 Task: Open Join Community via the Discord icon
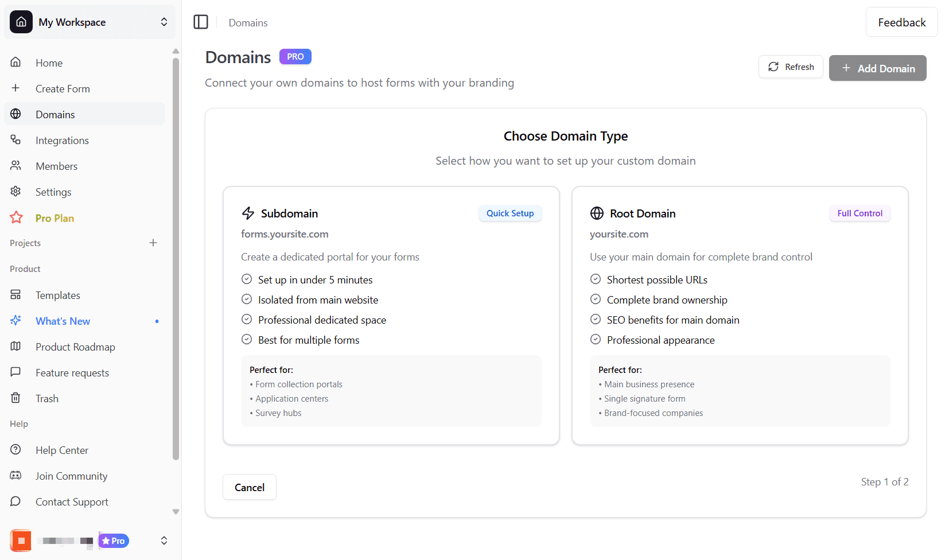[15, 476]
